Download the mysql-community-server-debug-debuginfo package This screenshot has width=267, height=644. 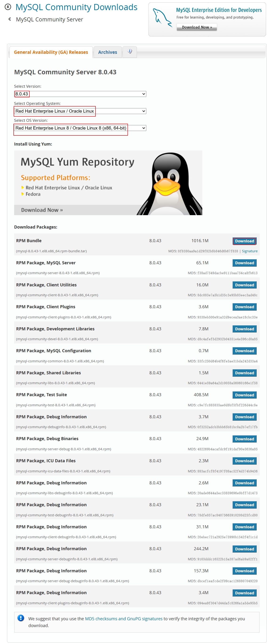tap(244, 571)
